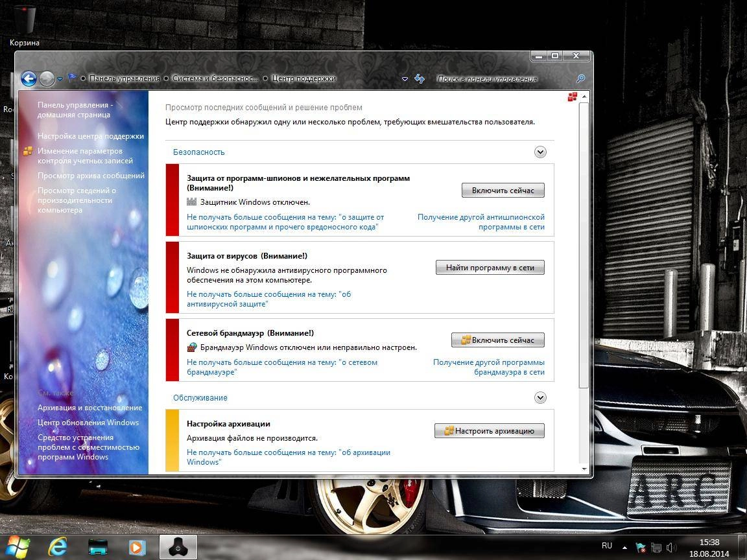Click the 'Безопасность' section heading
This screenshot has height=560, width=747.
pyautogui.click(x=198, y=152)
